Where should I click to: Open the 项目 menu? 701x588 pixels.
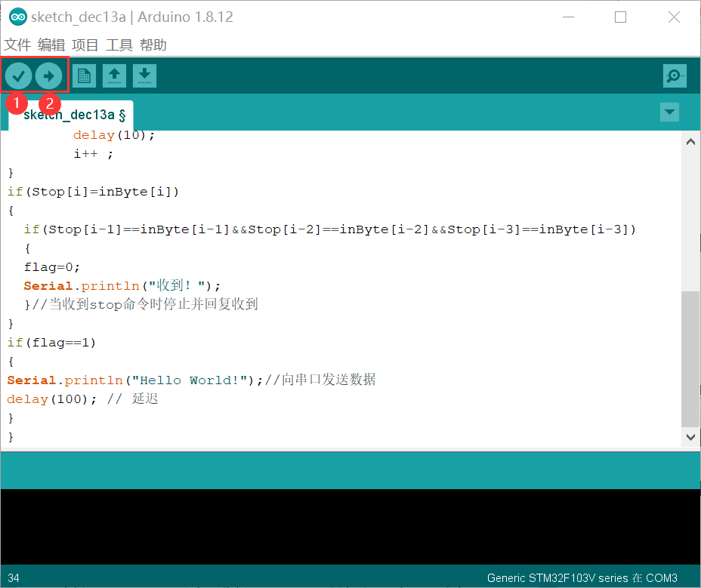[85, 45]
